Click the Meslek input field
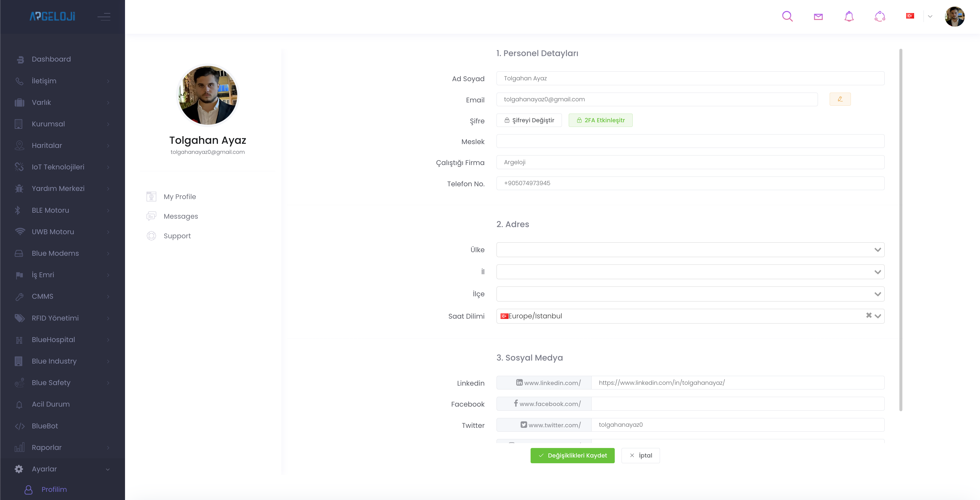The height and width of the screenshot is (500, 980). pyautogui.click(x=690, y=141)
